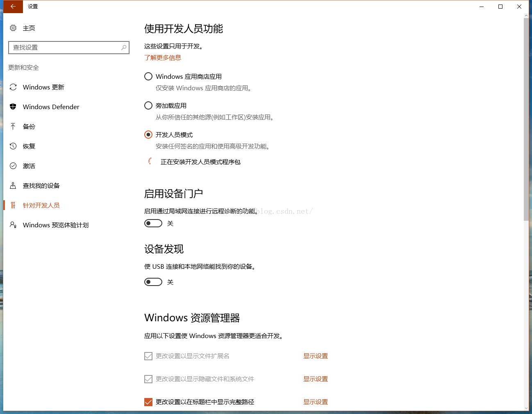
Task: Check 更改设置以显示文件扩展名 checkbox
Action: (148, 356)
